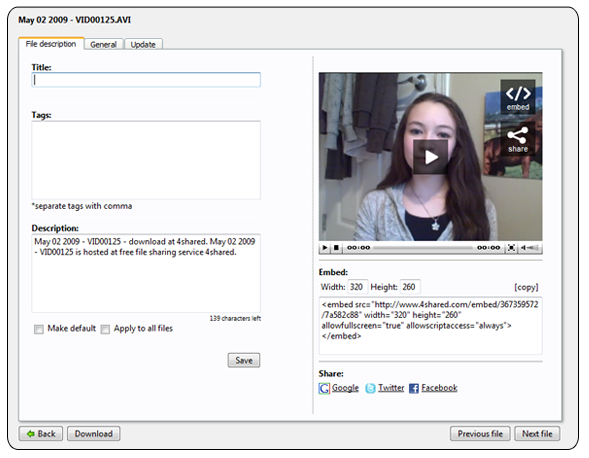Image resolution: width=589 pixels, height=458 pixels.
Task: Mute audio using the speaker icon
Action: coord(523,248)
